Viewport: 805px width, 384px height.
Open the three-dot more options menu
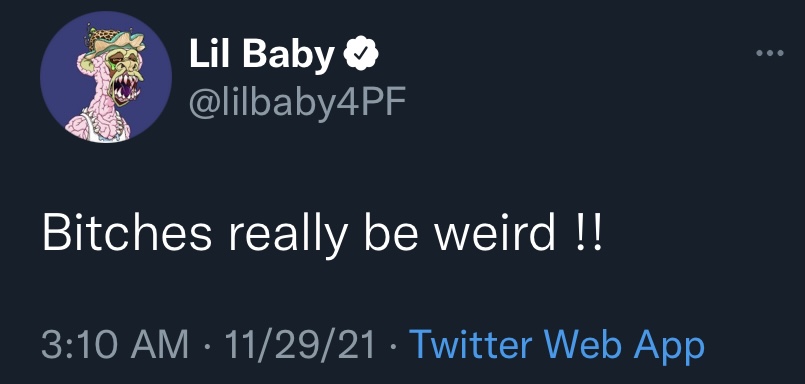[770, 53]
